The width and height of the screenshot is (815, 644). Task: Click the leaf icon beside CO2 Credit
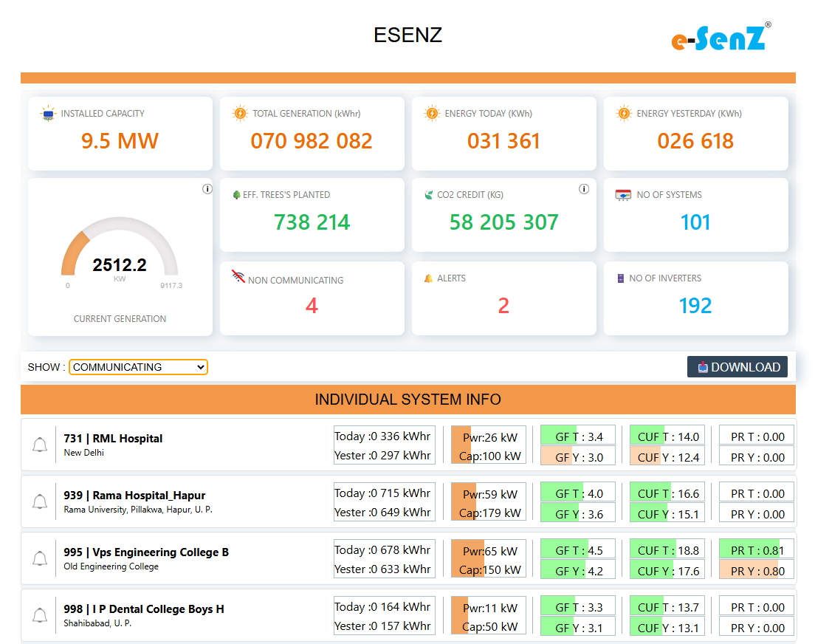click(x=429, y=195)
